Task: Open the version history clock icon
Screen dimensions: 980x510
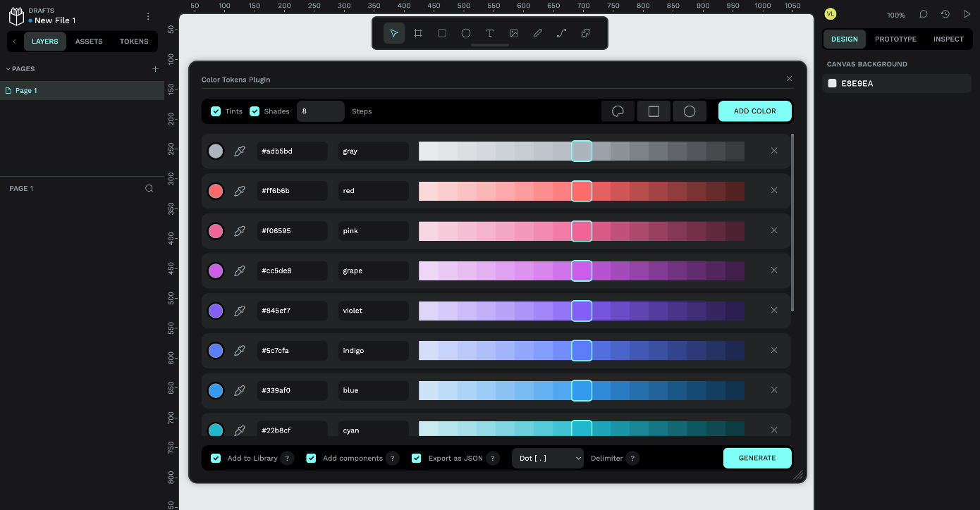Action: pos(945,14)
